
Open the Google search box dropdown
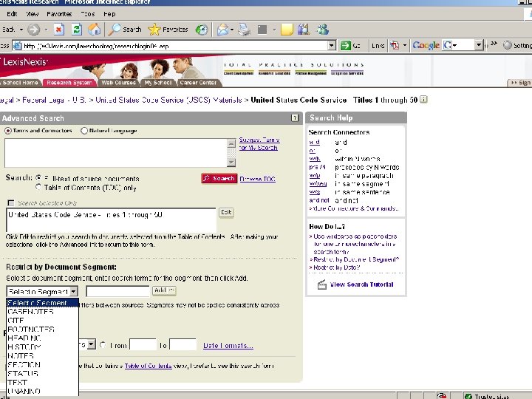coord(478,45)
